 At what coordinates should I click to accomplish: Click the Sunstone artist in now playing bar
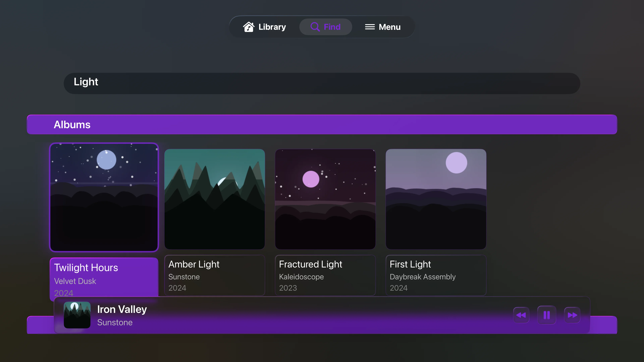coord(115,322)
